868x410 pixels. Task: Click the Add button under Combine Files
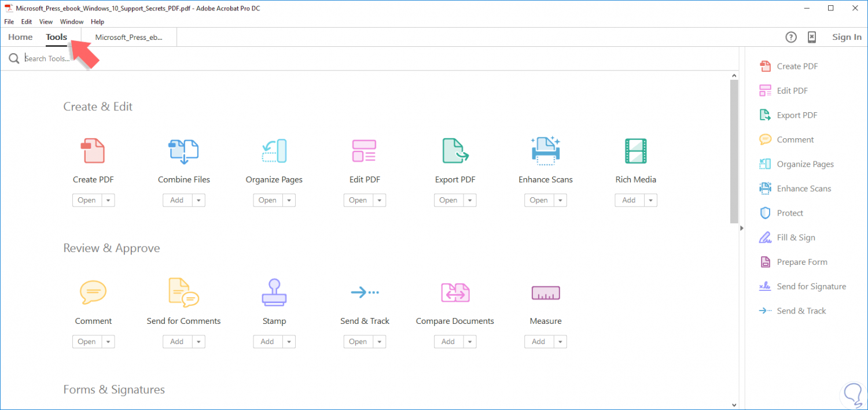tap(177, 201)
